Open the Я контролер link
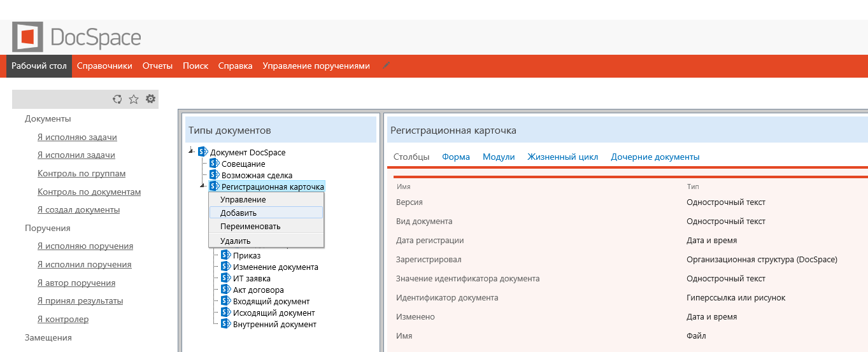 pyautogui.click(x=63, y=319)
